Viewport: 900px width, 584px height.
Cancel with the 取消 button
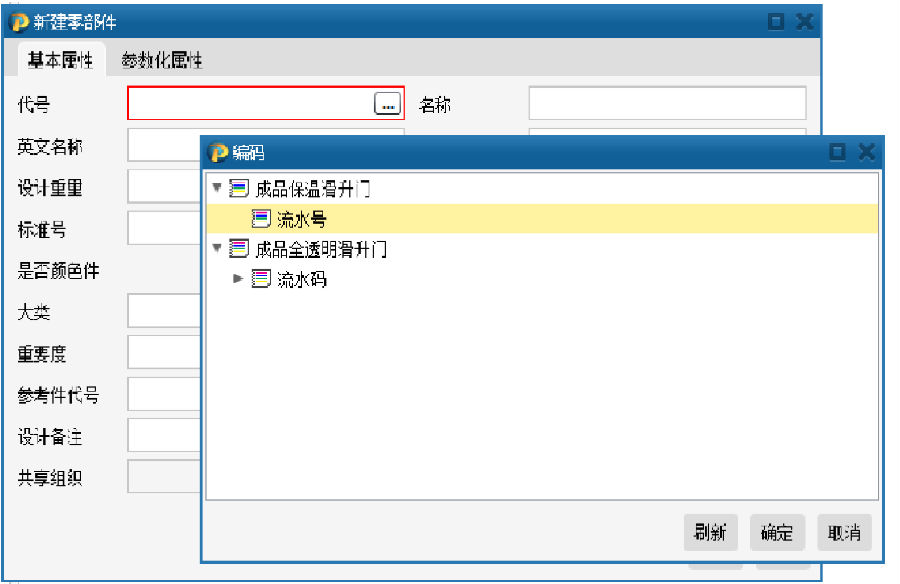[x=844, y=533]
